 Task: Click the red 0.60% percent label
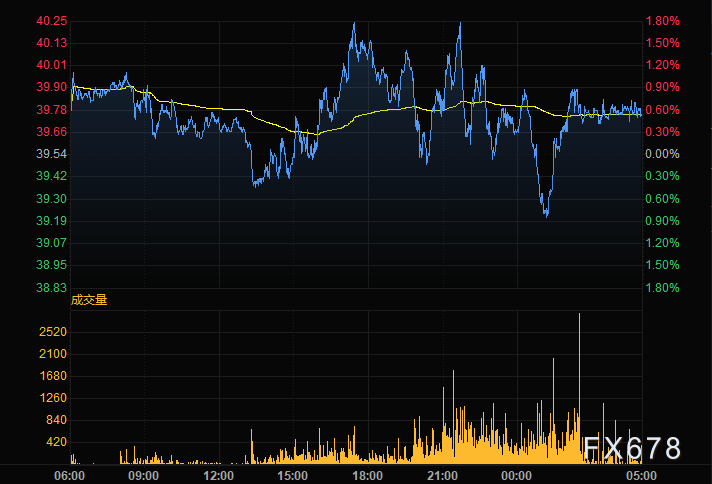663,110
